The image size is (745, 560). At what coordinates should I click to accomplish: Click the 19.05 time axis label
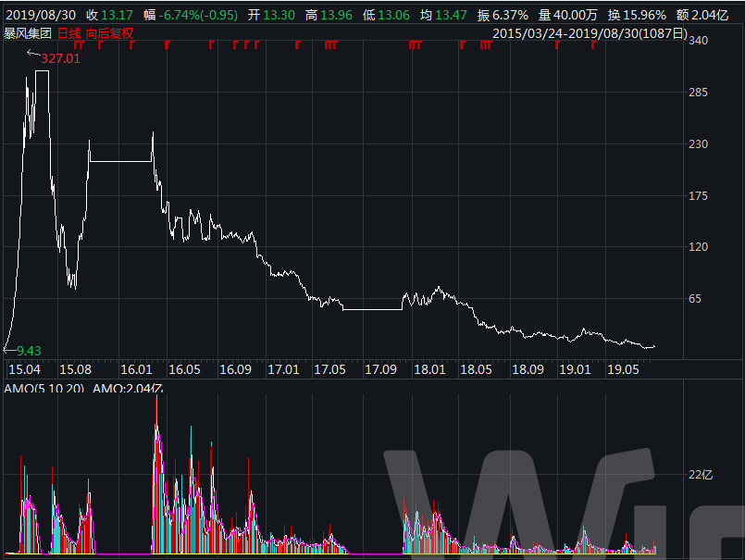pyautogui.click(x=623, y=369)
